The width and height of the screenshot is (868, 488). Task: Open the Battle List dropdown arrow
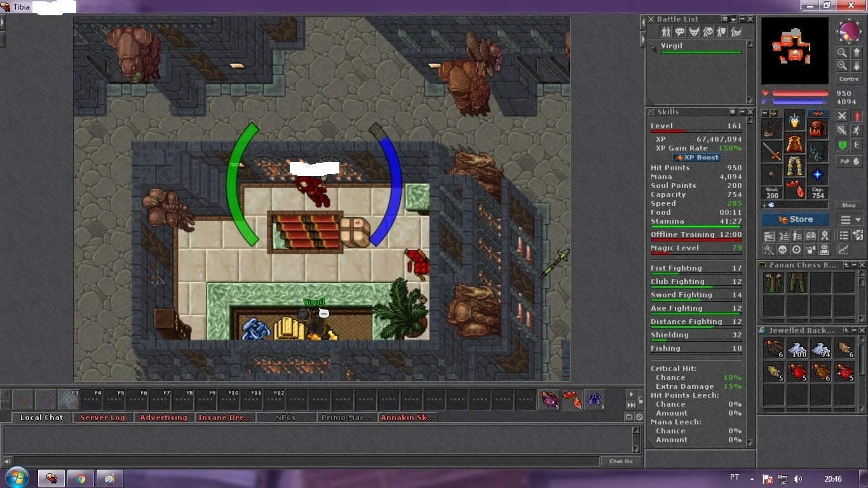point(733,20)
